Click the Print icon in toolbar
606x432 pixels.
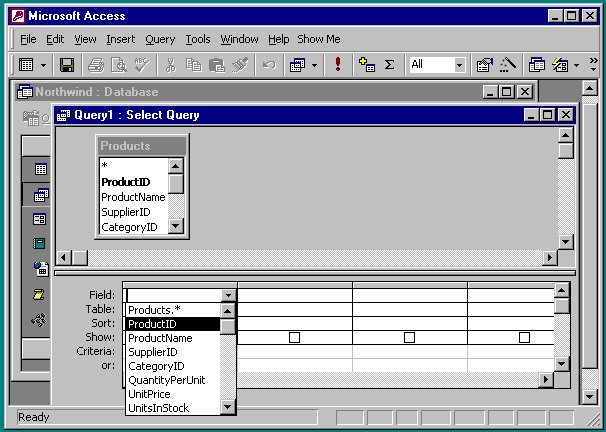(x=96, y=65)
